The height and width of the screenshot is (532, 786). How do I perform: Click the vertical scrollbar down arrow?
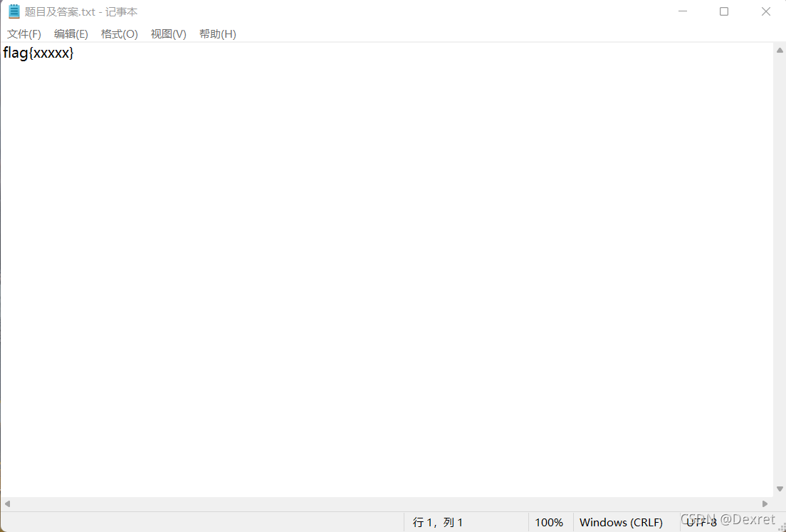[x=780, y=489]
